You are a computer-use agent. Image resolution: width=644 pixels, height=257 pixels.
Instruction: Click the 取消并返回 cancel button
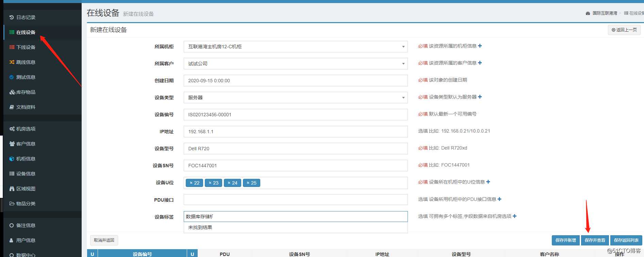pyautogui.click(x=104, y=240)
